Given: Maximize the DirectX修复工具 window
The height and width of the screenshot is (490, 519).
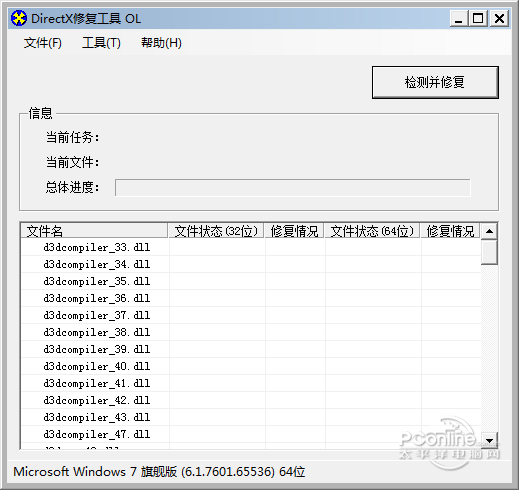Looking at the screenshot, I should point(478,18).
